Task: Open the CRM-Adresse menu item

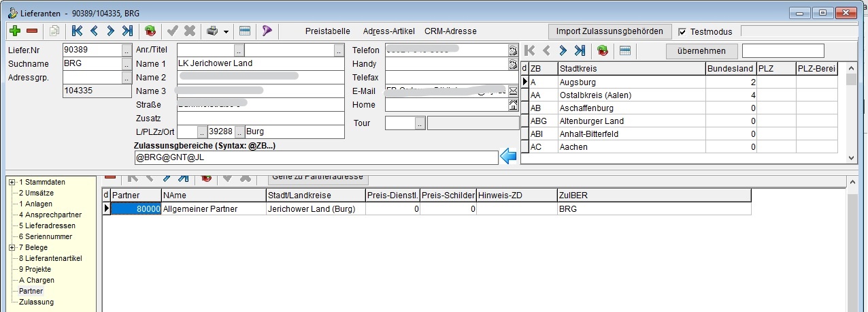Action: [450, 31]
